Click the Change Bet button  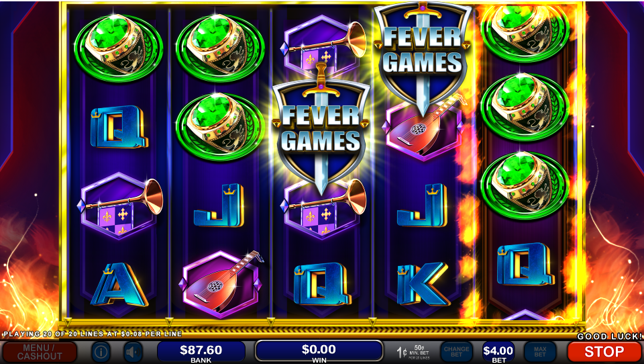(x=456, y=352)
